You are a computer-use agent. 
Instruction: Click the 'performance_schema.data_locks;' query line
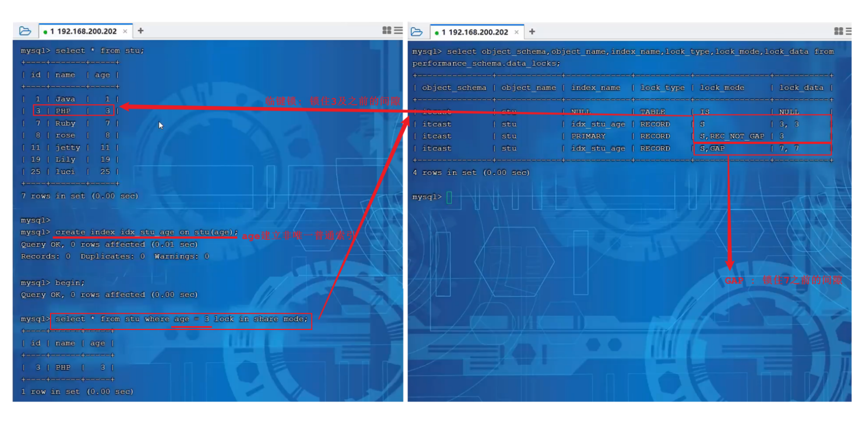point(486,63)
